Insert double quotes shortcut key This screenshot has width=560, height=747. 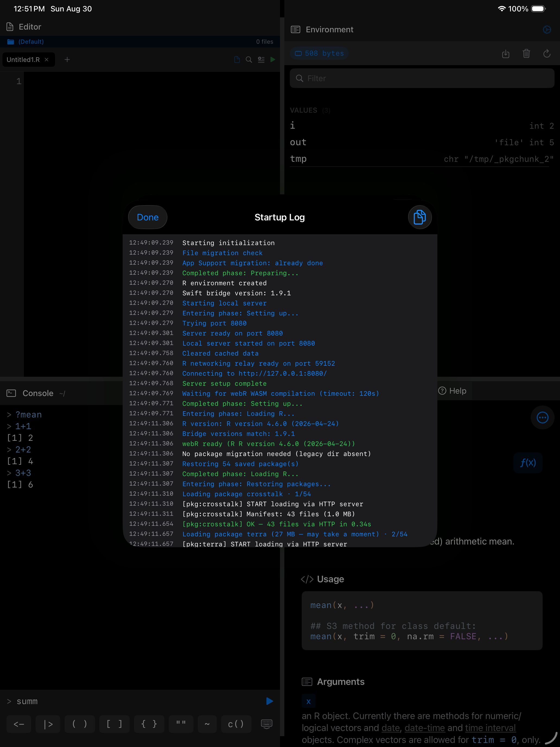pyautogui.click(x=181, y=724)
